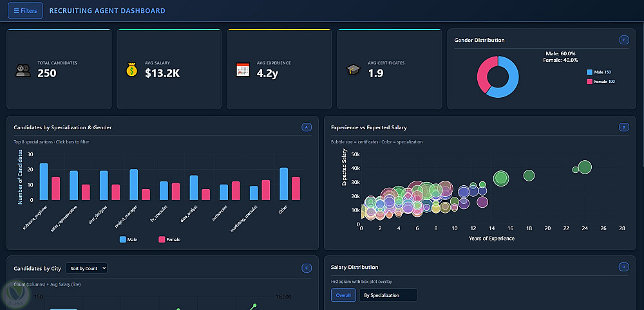The image size is (644, 310).
Task: Select the pink Female donut segment
Action: (484, 74)
